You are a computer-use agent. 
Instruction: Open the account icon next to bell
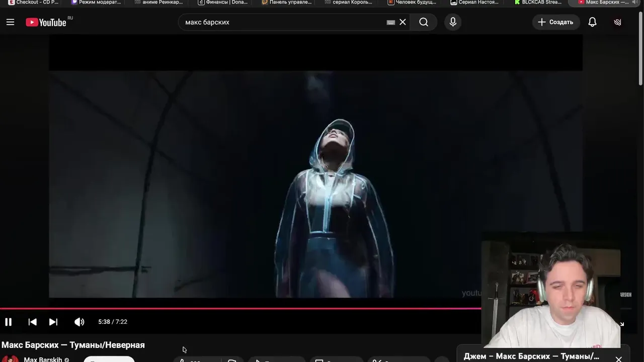coord(618,22)
